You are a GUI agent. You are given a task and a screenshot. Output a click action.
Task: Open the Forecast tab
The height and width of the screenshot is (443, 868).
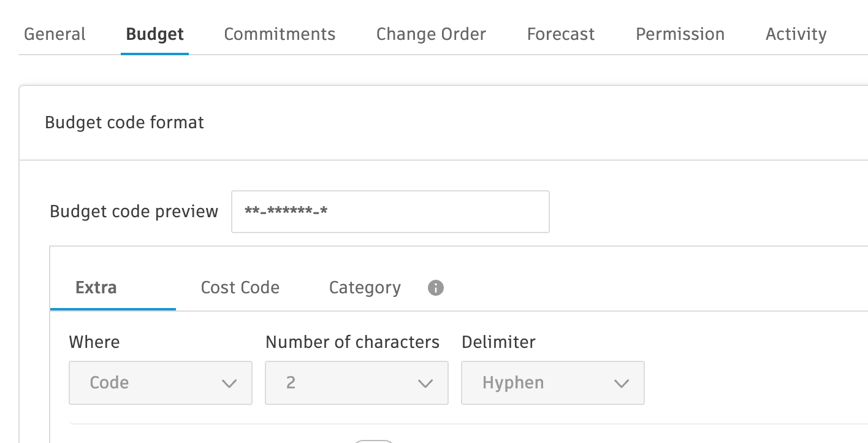pos(560,34)
